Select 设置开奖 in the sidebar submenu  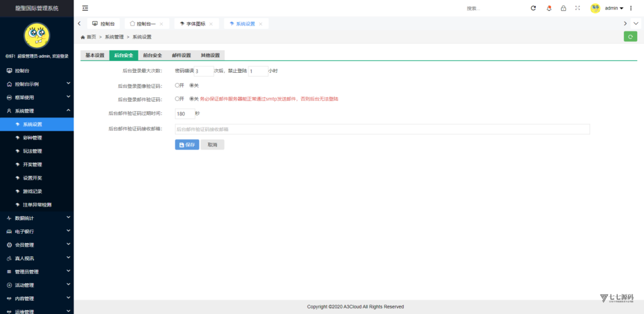tap(37, 178)
